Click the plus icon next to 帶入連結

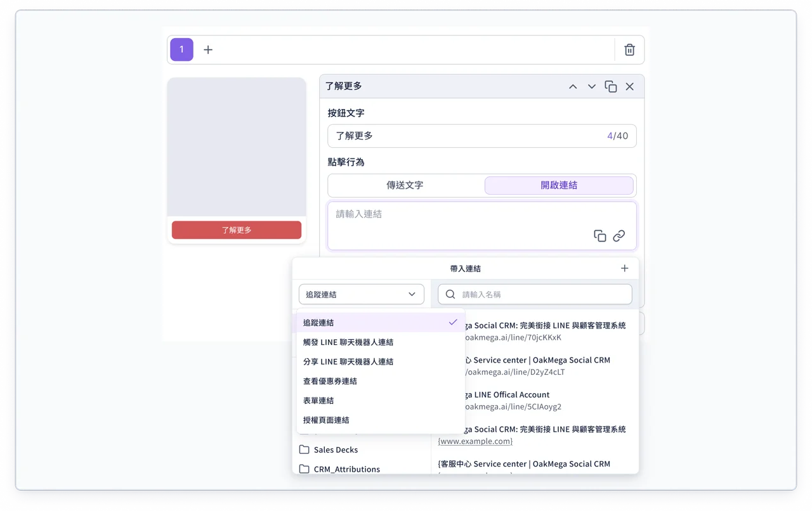click(x=625, y=269)
